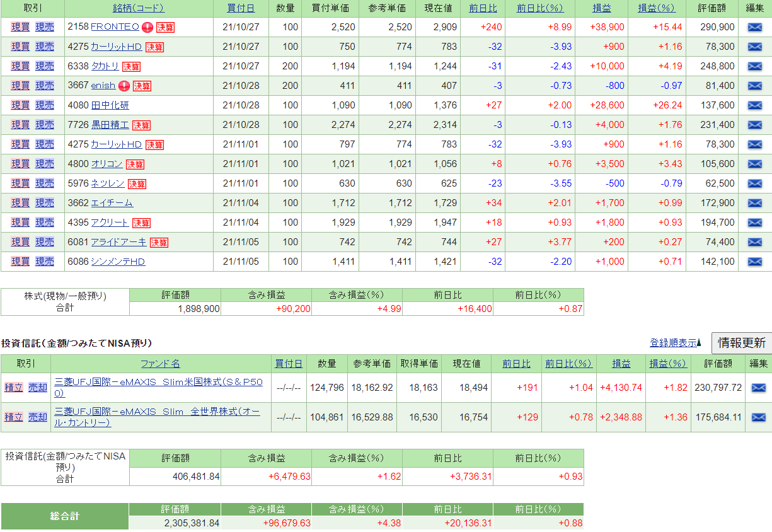772x532 pixels.
Task: Click the 決算 badge next to アライドアーキ
Action: pos(159,243)
